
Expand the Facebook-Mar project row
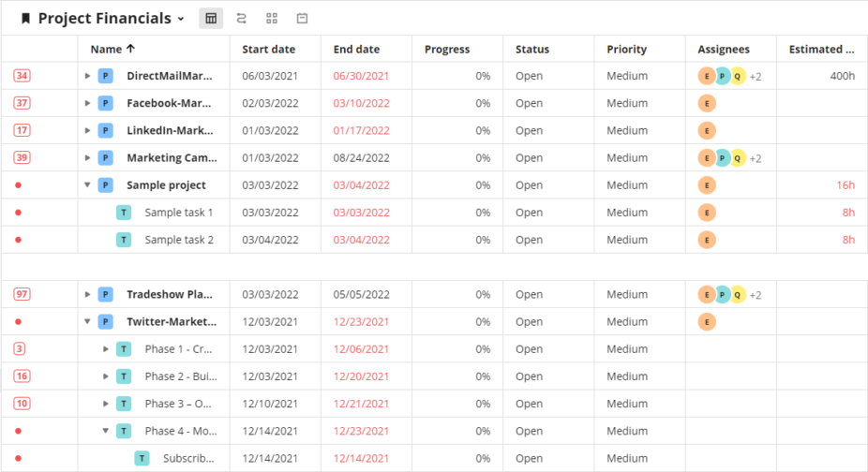click(x=87, y=103)
